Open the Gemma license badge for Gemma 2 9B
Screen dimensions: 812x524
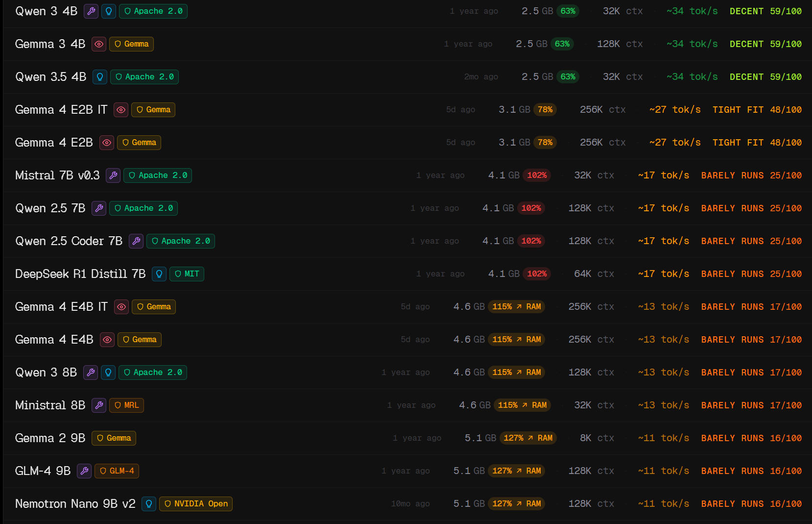[114, 438]
